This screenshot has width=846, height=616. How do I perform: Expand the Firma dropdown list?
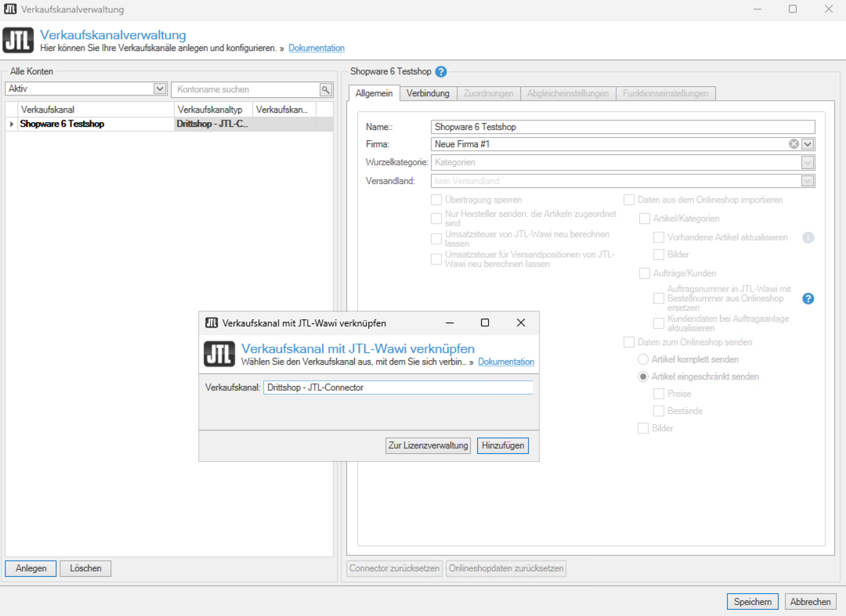[808, 144]
